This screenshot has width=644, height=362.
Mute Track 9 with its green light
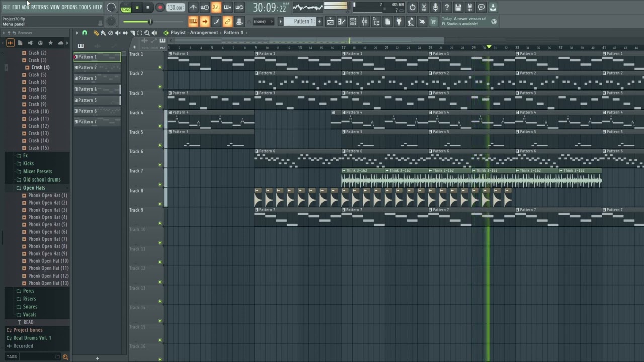[160, 224]
